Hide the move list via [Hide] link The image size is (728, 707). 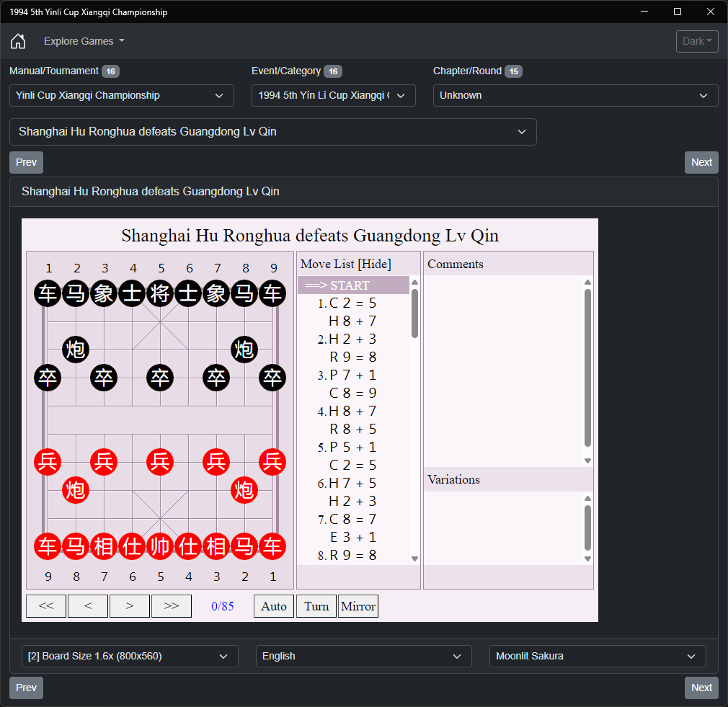(x=375, y=264)
